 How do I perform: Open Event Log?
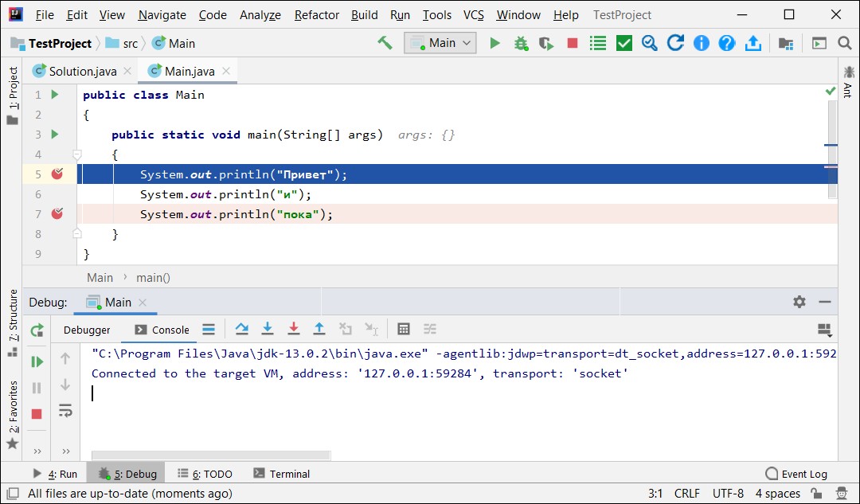[795, 474]
